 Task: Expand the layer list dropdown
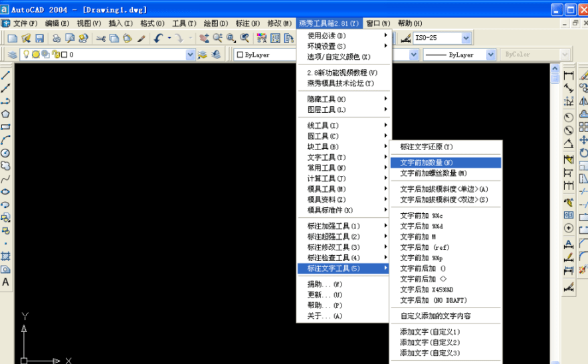coord(190,55)
